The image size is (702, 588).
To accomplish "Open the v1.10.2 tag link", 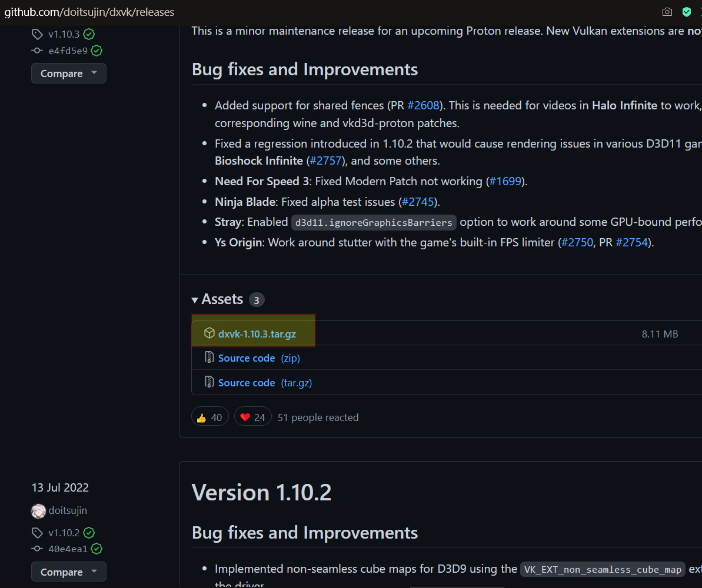I will 64,533.
